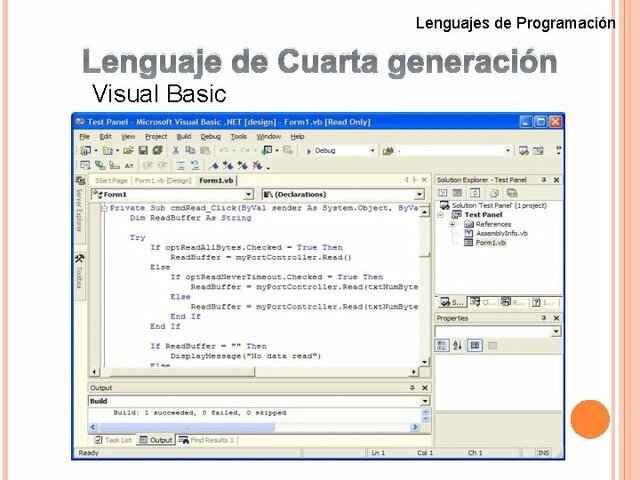Click the Cut scissors icon
This screenshot has width=640, height=480.
point(176,151)
